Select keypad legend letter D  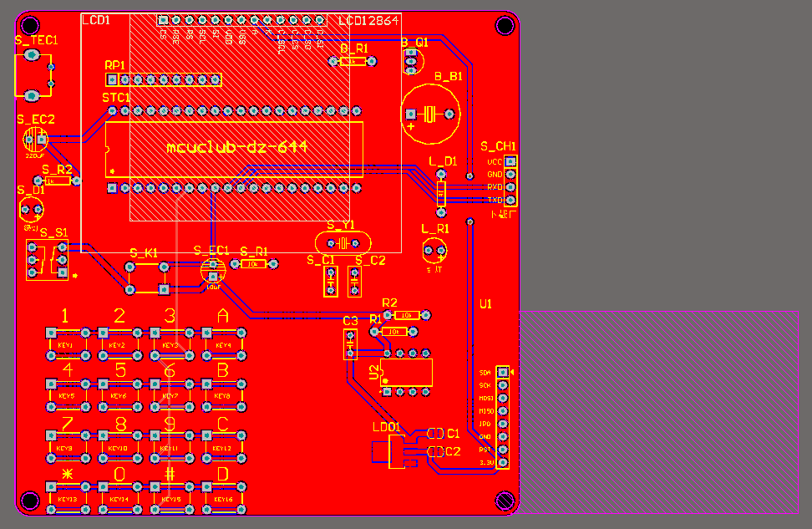pos(223,474)
